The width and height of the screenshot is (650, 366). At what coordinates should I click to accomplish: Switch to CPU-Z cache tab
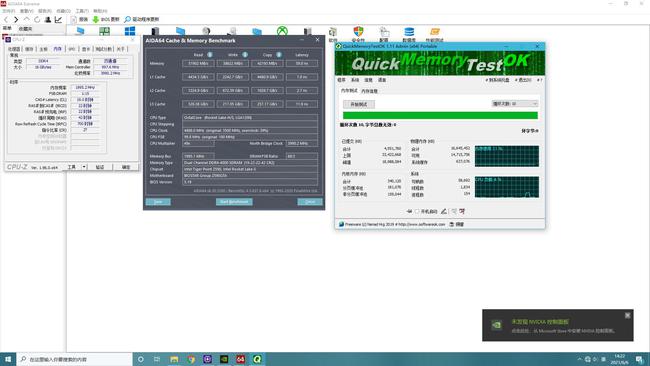(x=29, y=49)
